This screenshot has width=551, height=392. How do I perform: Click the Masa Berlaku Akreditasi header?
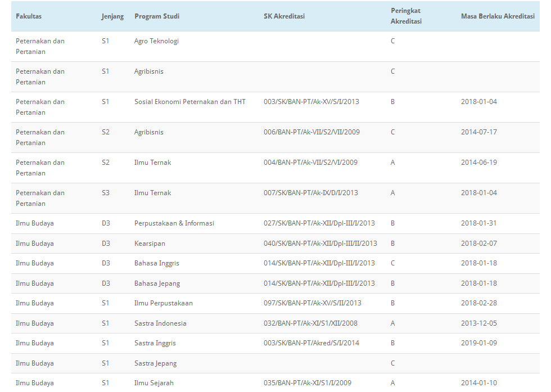[498, 16]
